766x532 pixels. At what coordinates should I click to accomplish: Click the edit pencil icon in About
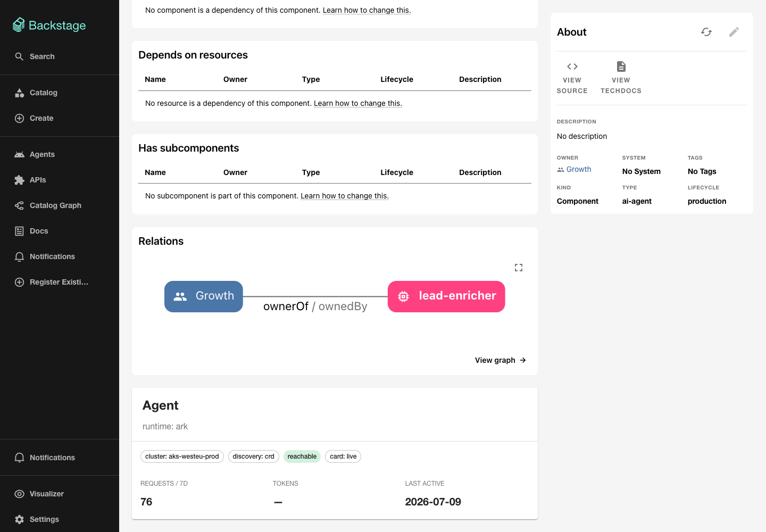(x=734, y=32)
